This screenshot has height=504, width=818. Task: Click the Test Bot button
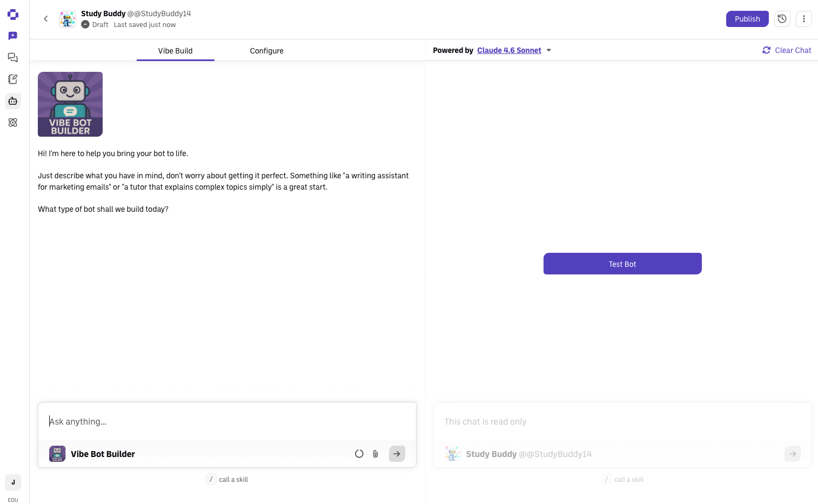coord(622,264)
